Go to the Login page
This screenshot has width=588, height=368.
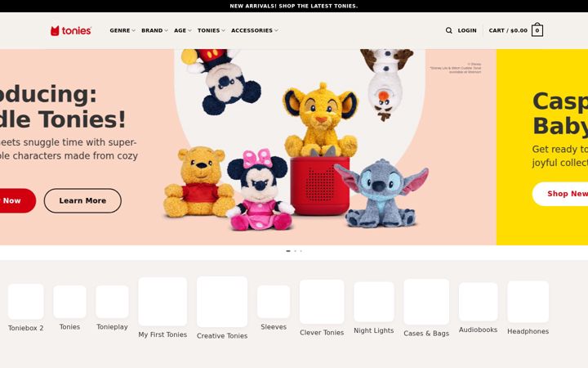(x=467, y=30)
